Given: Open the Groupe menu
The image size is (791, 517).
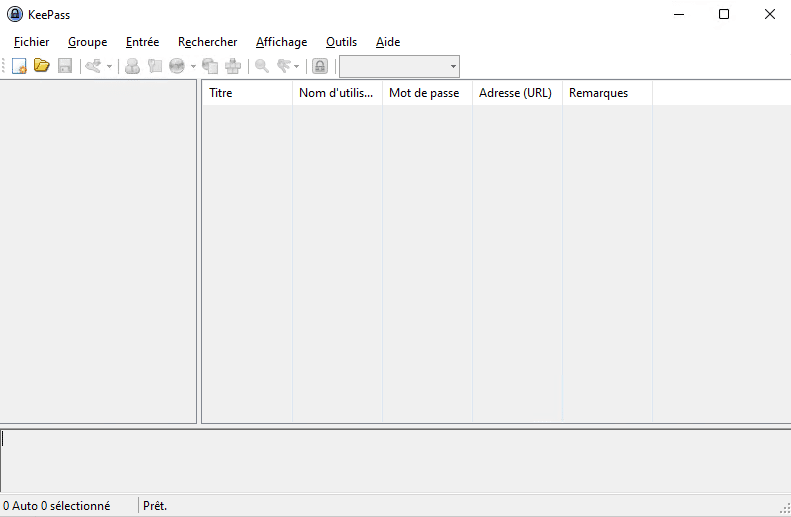Looking at the screenshot, I should coord(88,42).
